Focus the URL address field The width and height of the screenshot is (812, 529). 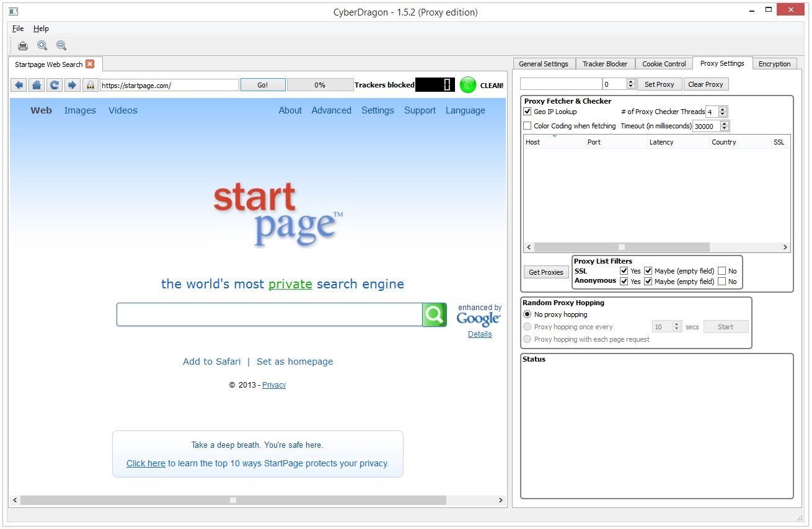click(x=169, y=85)
